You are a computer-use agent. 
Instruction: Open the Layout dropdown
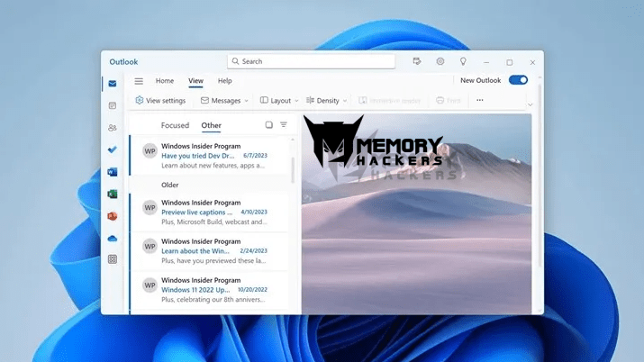click(279, 101)
